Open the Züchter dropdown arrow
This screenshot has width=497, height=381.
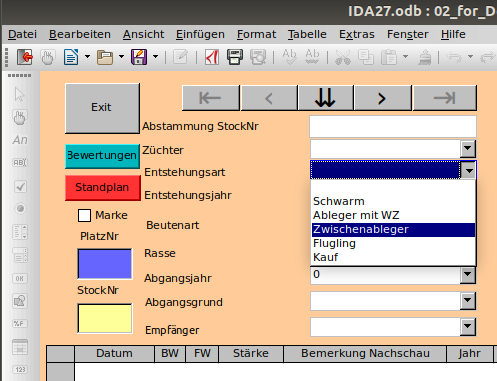click(x=468, y=149)
